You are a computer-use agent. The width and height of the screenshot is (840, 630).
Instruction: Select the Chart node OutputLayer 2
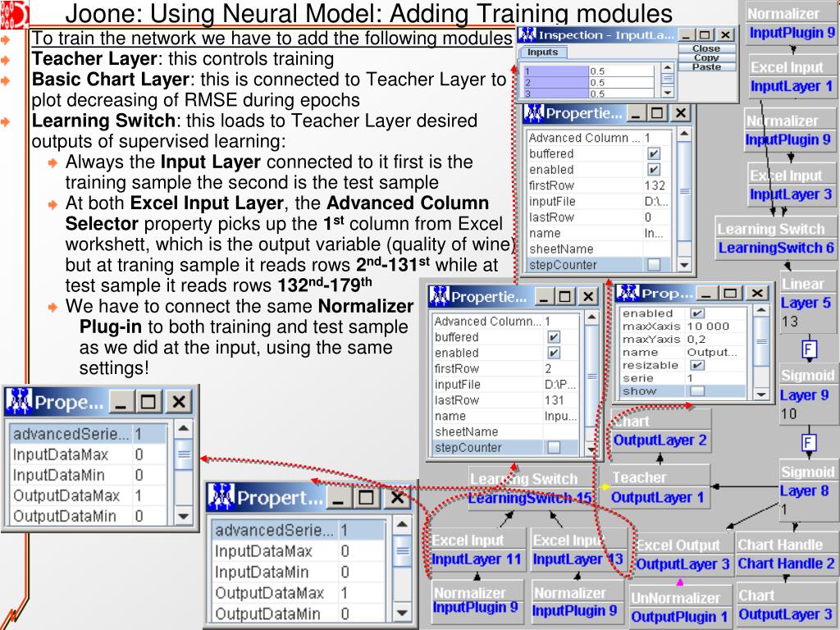coord(660,431)
